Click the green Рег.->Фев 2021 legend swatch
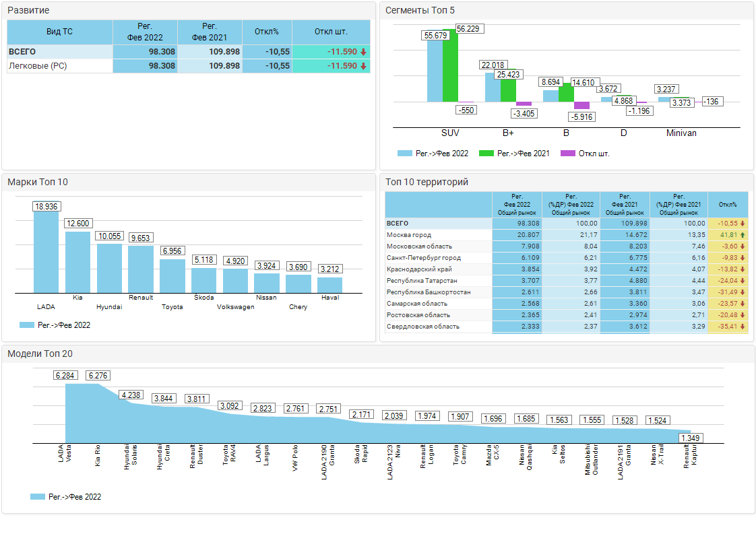Image resolution: width=756 pixels, height=534 pixels. tap(486, 154)
